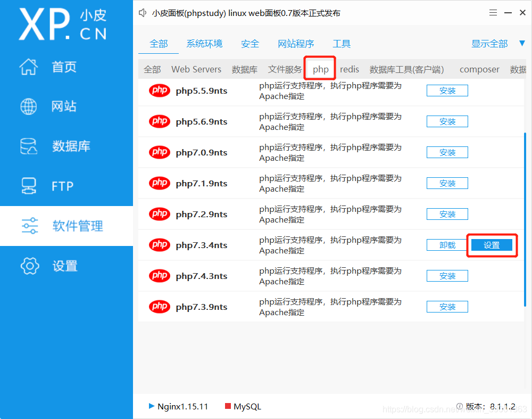Install php5.5.9nts with 安装 button
The image size is (532, 419).
pos(447,91)
